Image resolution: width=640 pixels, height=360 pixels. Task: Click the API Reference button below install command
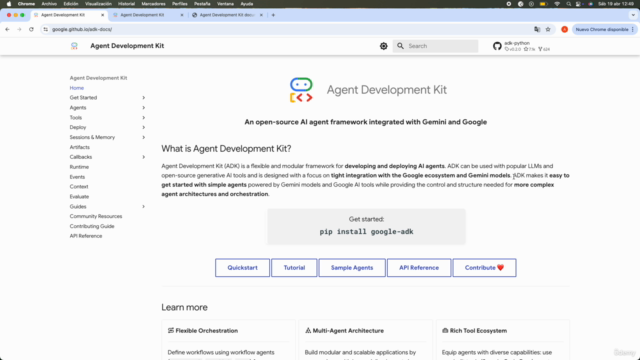point(419,268)
